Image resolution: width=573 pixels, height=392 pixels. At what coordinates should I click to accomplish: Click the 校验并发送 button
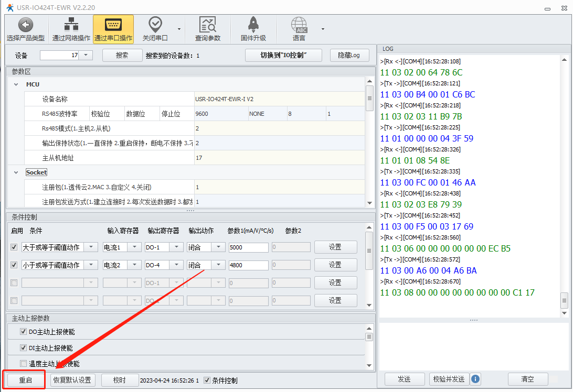449,379
